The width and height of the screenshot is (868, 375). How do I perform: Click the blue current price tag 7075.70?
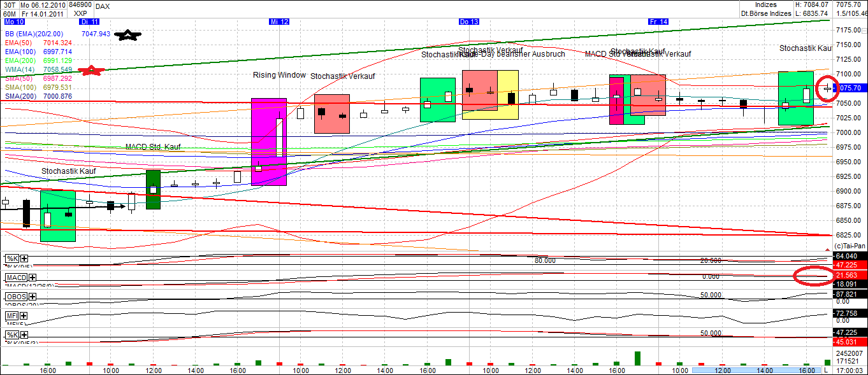pos(851,88)
